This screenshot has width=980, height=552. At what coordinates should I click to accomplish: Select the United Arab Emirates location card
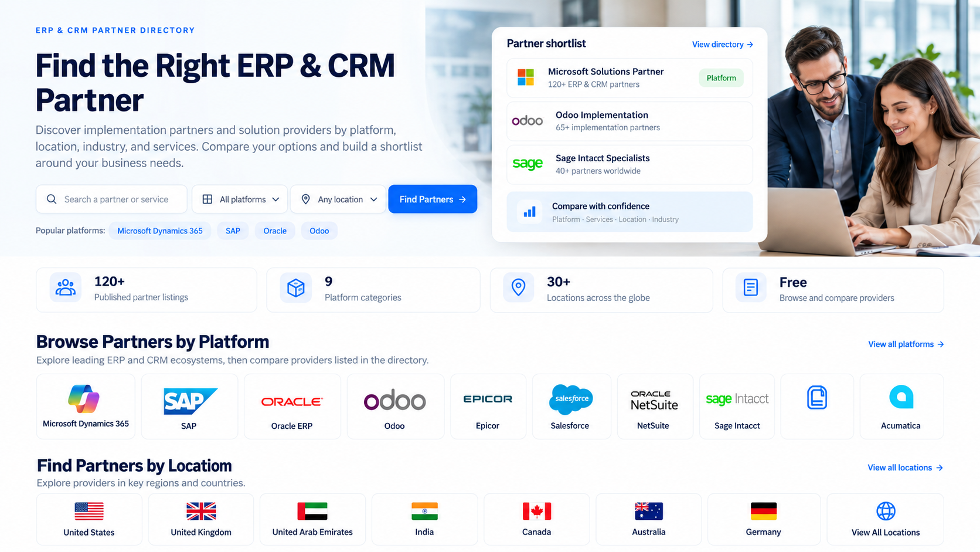pyautogui.click(x=312, y=519)
